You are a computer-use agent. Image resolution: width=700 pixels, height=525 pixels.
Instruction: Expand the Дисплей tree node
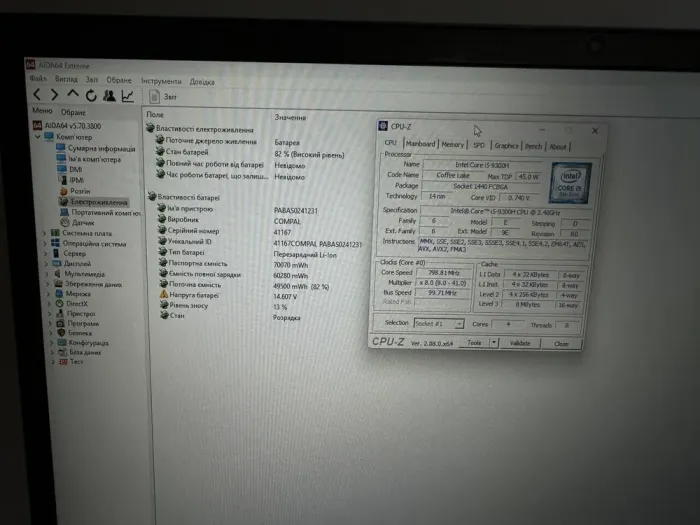point(46,264)
